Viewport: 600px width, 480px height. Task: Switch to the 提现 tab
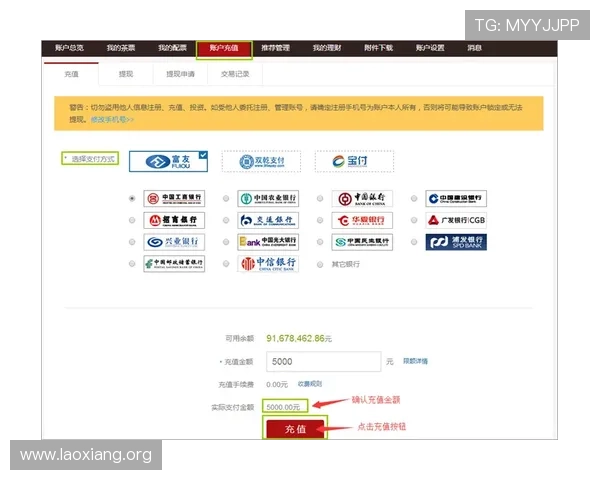pos(125,74)
